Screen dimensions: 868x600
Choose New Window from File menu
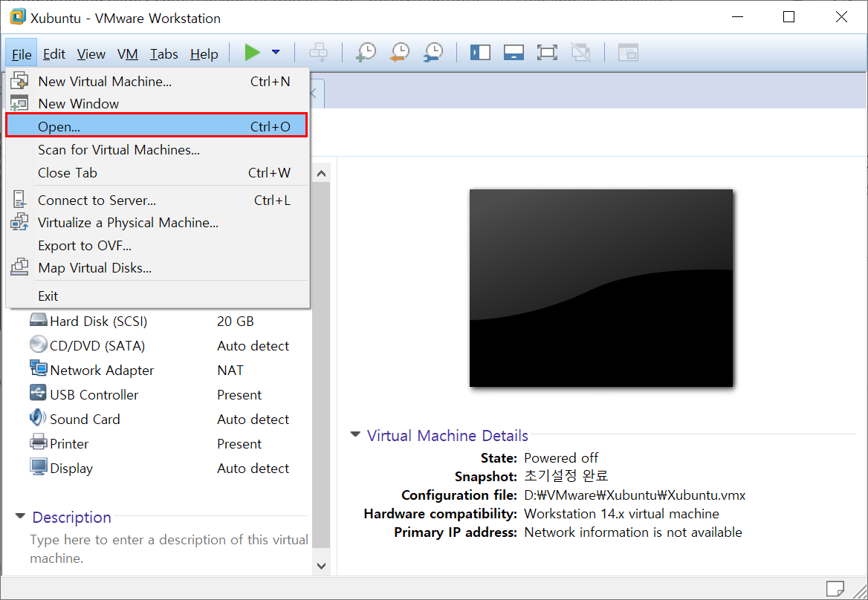158,103
